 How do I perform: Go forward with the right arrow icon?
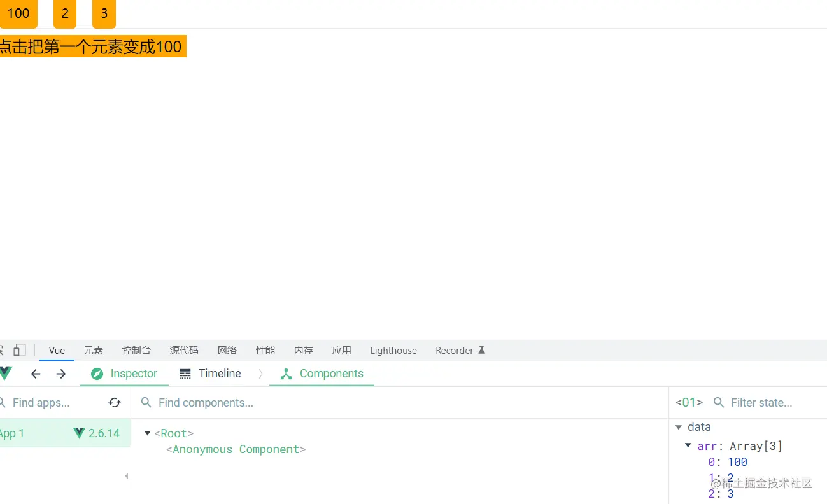tap(61, 374)
